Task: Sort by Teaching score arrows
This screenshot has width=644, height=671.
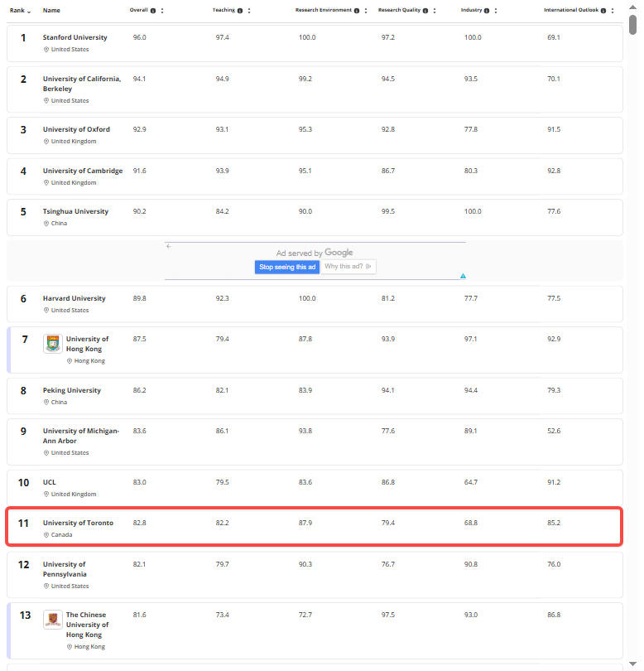Action: [249, 11]
